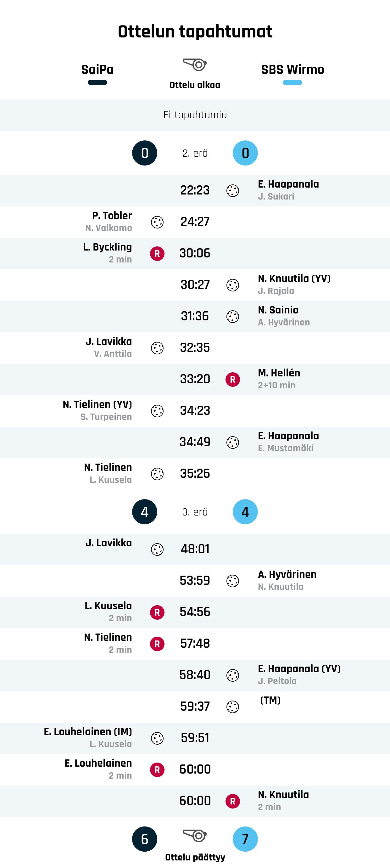Click player name P. Tobler
The width and height of the screenshot is (390, 868).
coord(112,216)
